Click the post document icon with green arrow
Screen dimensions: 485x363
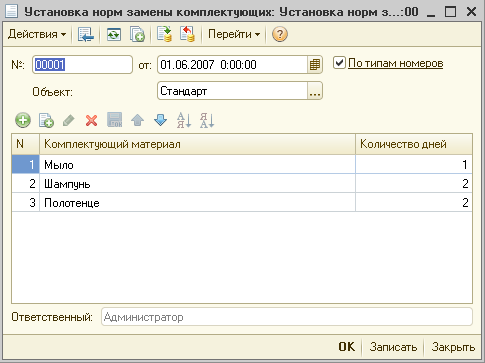pos(164,34)
